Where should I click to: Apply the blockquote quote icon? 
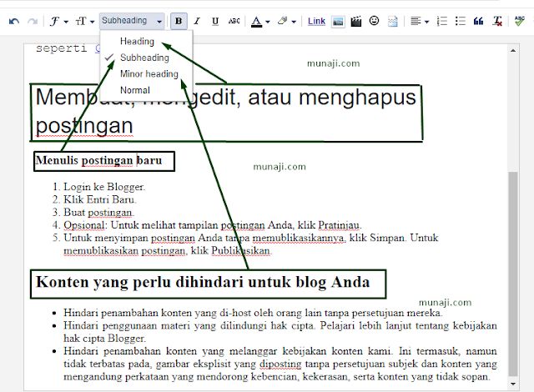478,22
